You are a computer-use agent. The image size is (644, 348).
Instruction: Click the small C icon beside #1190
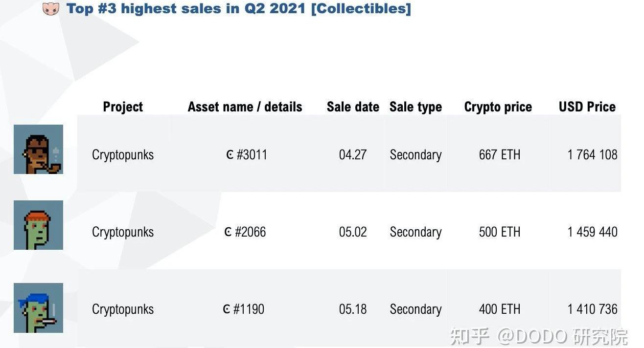click(227, 309)
